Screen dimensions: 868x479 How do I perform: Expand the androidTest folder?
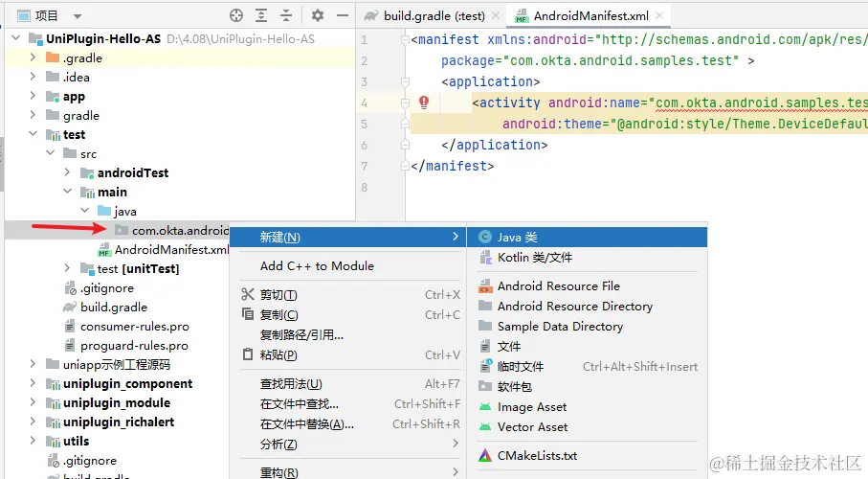(68, 172)
